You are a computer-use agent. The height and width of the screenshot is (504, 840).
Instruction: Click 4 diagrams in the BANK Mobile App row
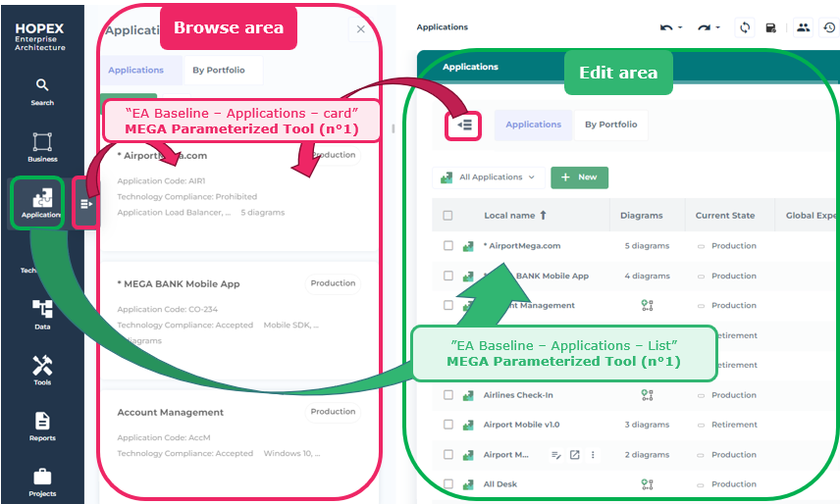pyautogui.click(x=647, y=277)
